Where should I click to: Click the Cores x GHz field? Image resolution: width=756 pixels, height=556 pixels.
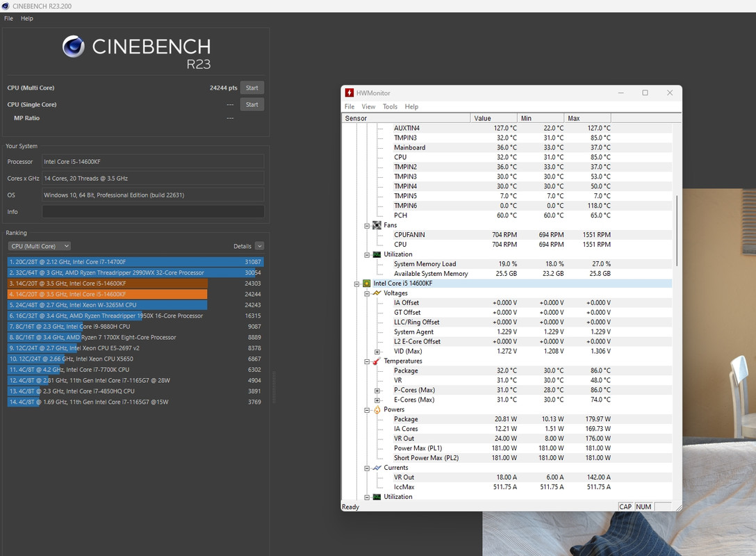point(153,179)
